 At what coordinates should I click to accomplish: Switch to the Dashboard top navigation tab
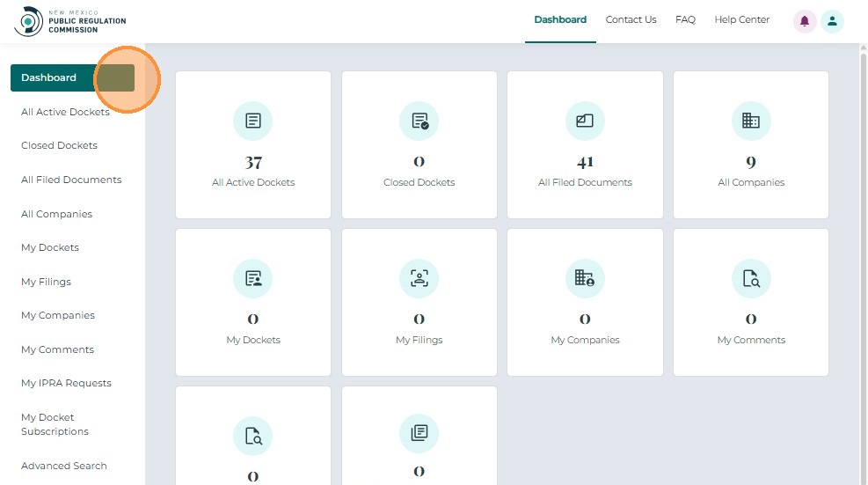560,20
